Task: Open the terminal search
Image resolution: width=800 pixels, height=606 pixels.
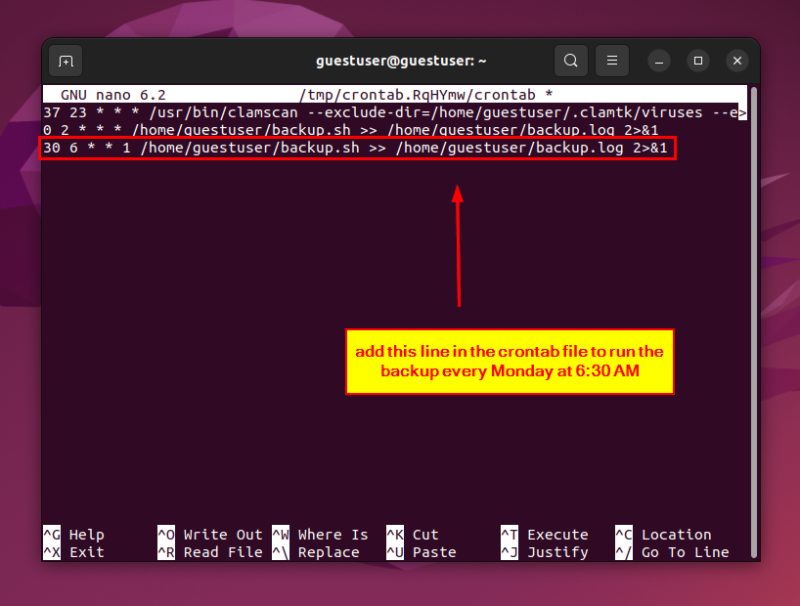Action: click(571, 60)
